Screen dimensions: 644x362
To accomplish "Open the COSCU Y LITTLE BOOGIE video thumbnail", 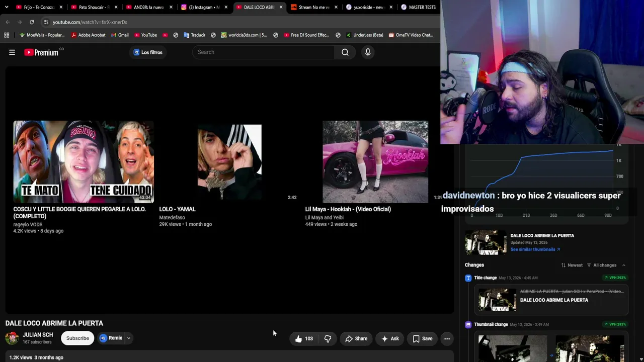I will [x=84, y=162].
